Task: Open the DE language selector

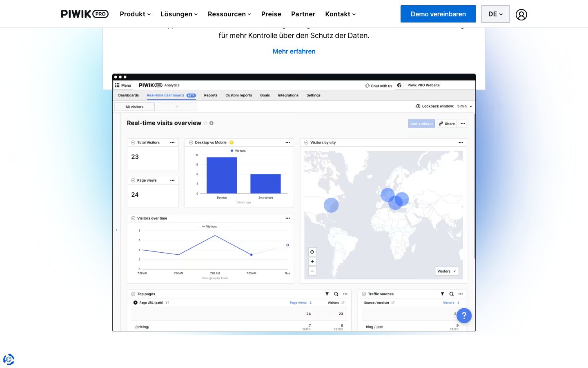Action: click(x=495, y=14)
